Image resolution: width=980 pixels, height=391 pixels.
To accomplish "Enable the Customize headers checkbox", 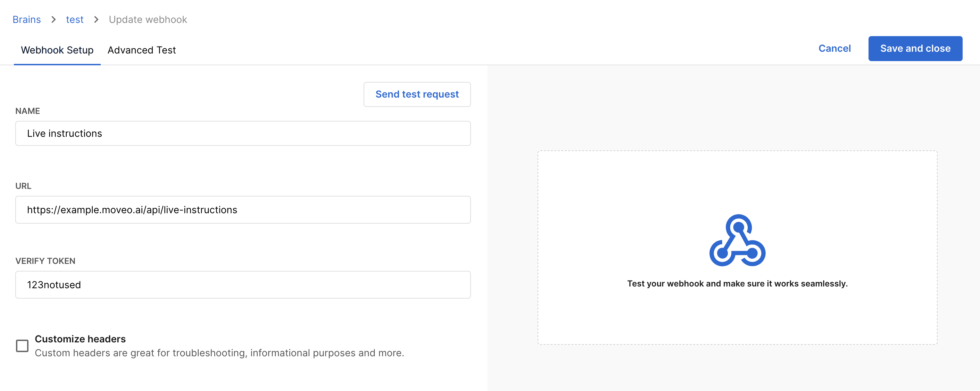I will (x=22, y=346).
